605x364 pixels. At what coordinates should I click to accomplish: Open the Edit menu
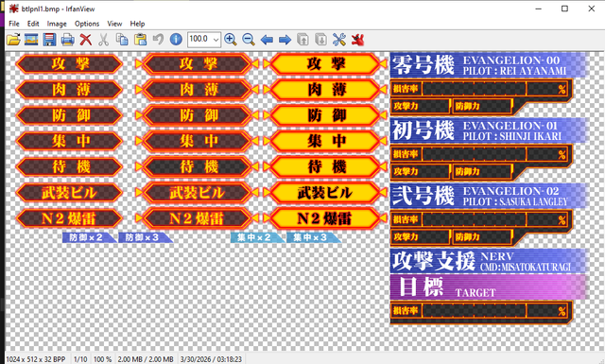(x=33, y=24)
